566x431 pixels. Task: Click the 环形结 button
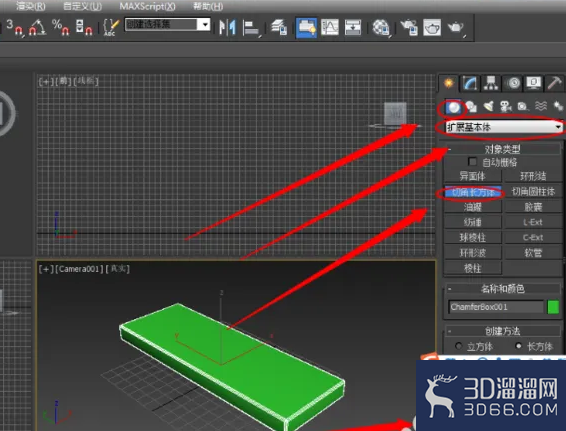(533, 176)
